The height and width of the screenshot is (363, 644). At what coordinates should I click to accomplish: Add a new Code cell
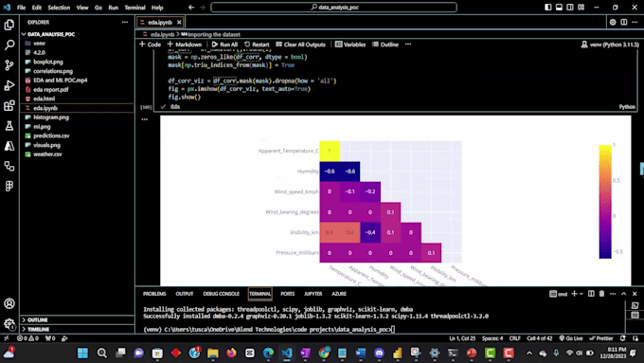click(150, 45)
